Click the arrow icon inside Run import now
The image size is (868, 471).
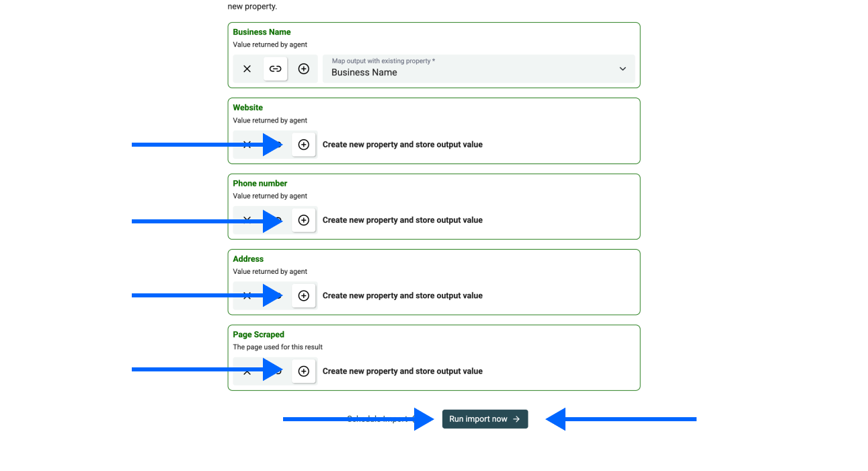[x=516, y=419]
